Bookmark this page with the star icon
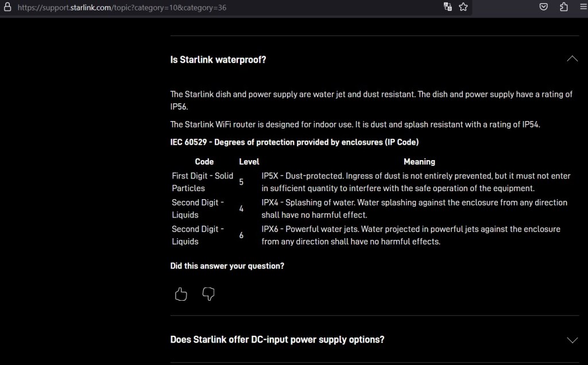 [463, 7]
